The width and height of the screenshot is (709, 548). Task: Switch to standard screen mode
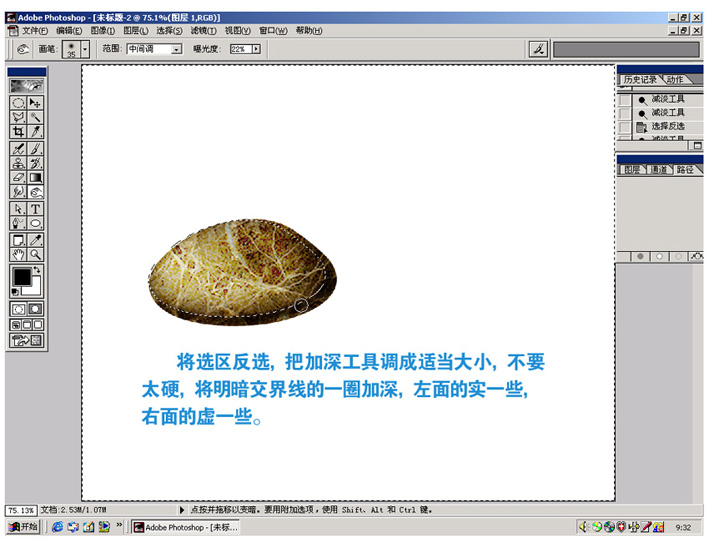(x=16, y=325)
